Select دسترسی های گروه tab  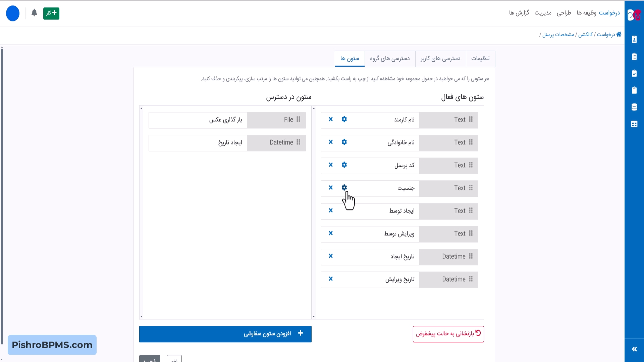(390, 59)
